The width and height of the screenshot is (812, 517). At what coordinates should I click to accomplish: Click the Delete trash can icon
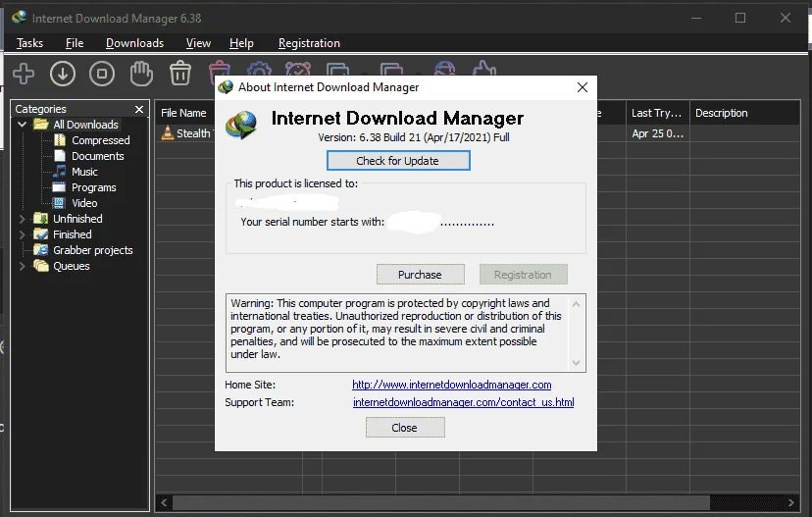tap(180, 73)
